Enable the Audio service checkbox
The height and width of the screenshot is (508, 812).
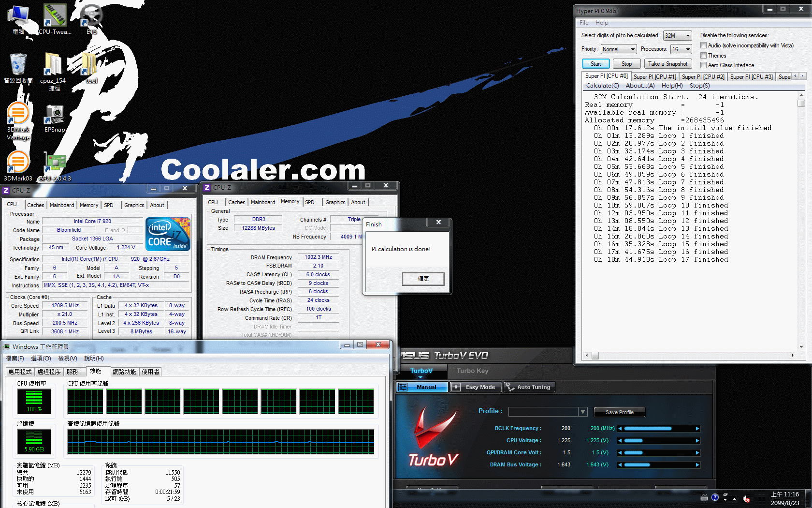(x=704, y=45)
